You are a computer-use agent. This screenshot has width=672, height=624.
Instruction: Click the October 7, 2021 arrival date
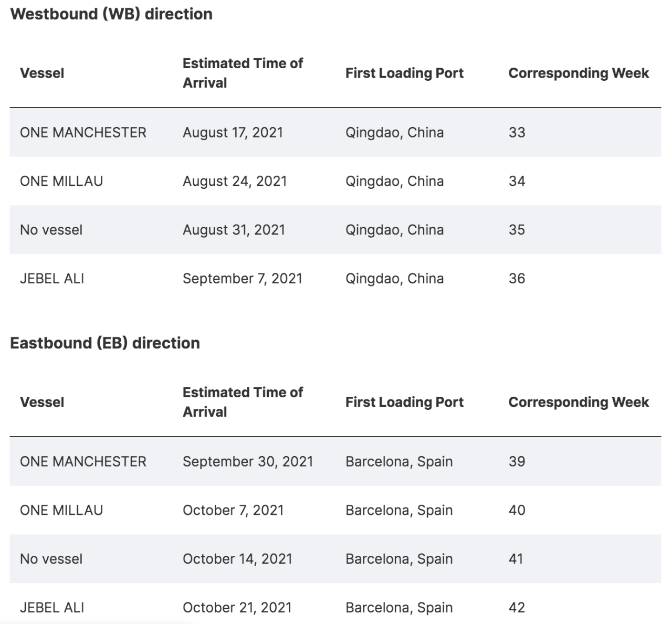233,510
